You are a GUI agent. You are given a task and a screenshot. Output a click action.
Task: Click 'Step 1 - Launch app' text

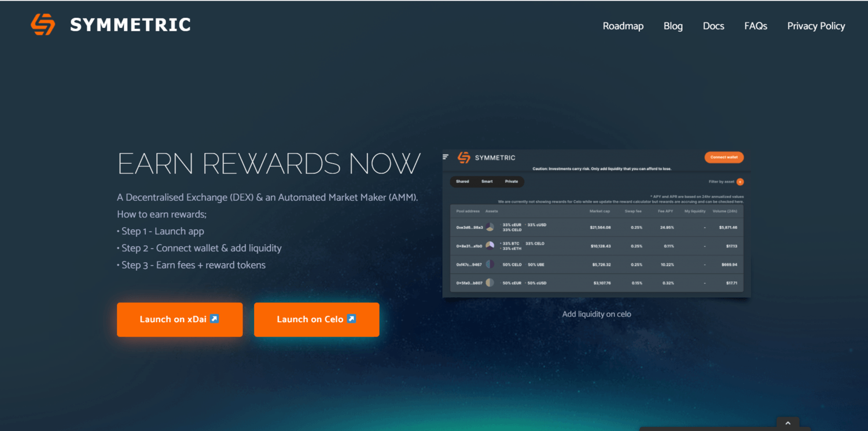160,231
